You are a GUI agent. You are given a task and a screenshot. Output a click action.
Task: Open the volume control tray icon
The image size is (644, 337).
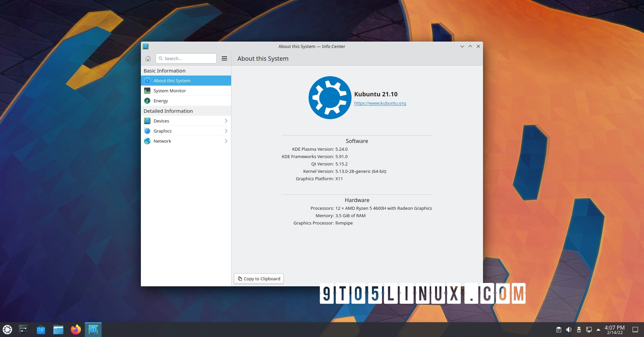coord(569,329)
